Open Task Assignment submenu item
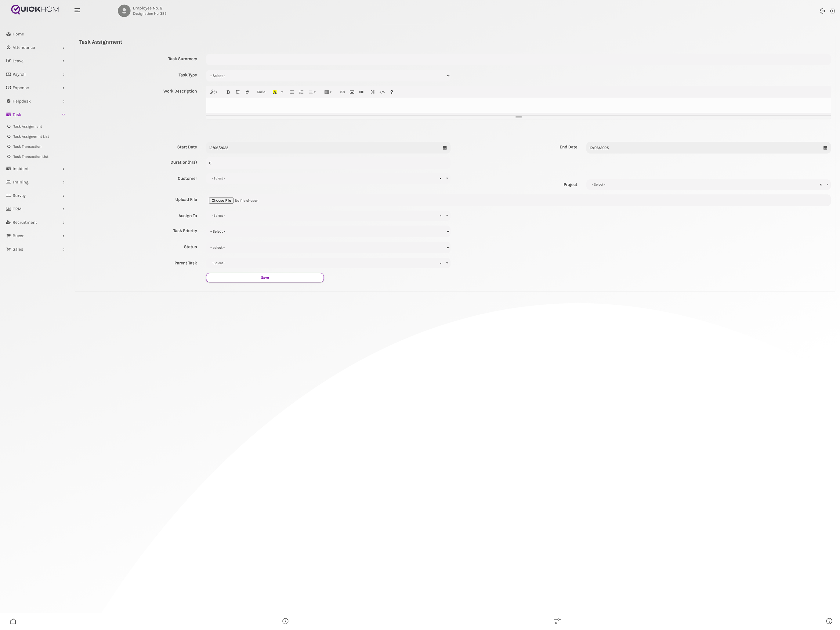Viewport: 840px width, 630px height. (27, 126)
